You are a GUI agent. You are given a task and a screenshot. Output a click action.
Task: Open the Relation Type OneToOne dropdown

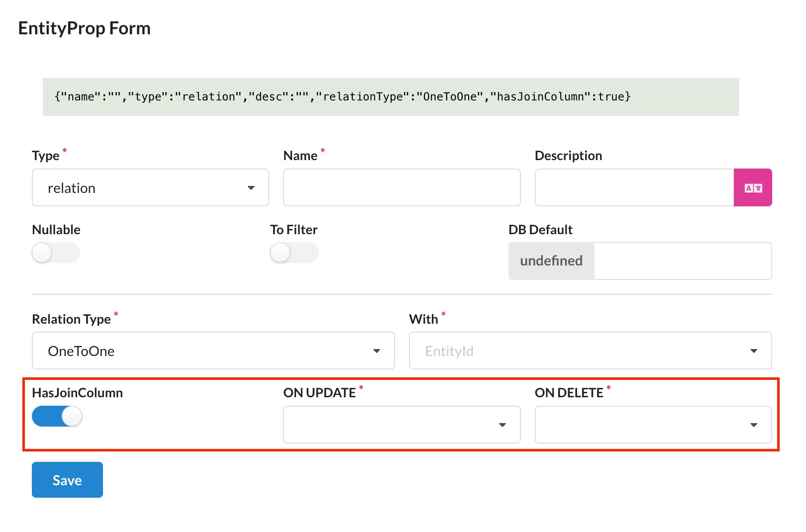(x=213, y=351)
